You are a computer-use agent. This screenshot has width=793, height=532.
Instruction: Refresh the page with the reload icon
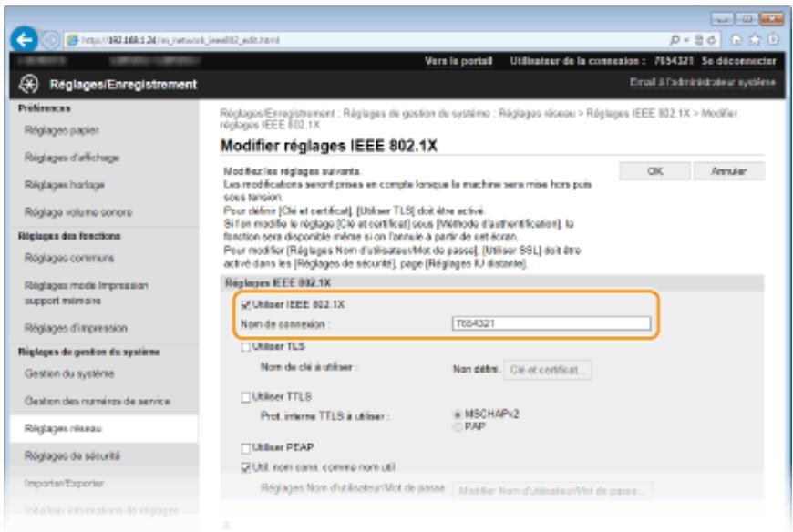click(711, 40)
